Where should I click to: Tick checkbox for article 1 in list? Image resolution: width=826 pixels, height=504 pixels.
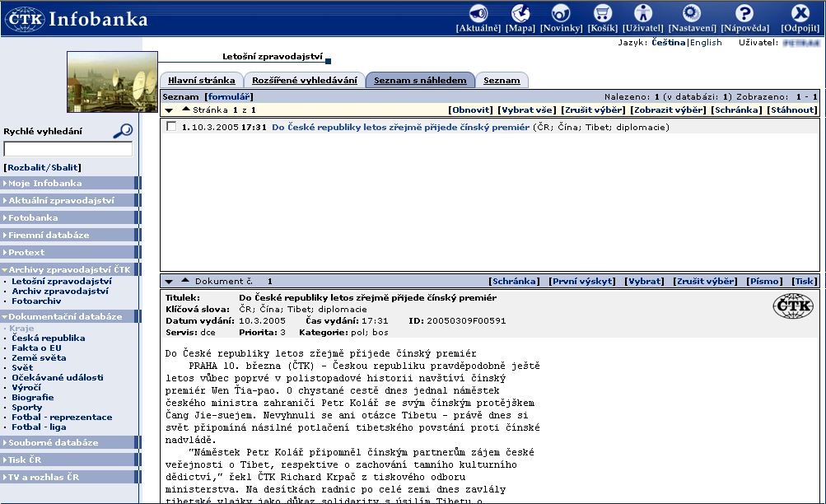[x=171, y=127]
